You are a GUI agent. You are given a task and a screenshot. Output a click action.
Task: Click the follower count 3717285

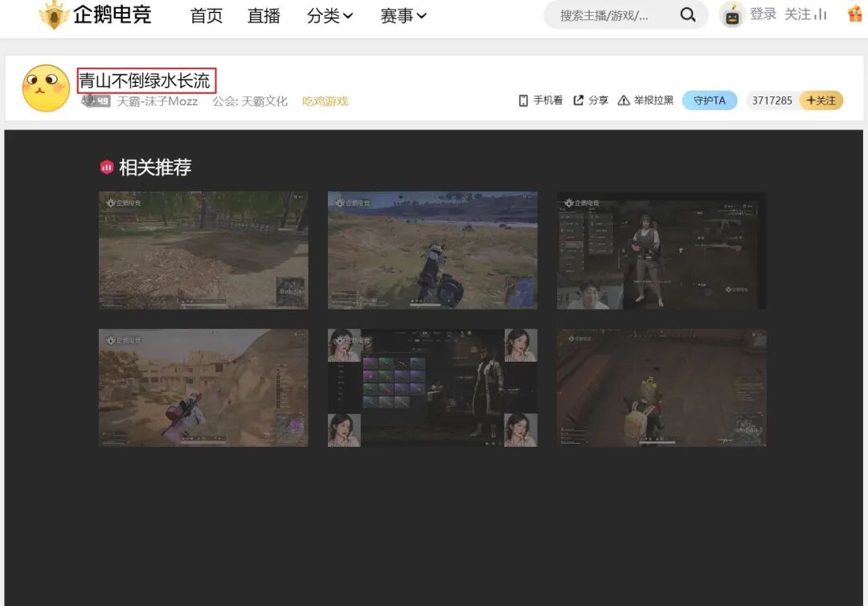(772, 100)
